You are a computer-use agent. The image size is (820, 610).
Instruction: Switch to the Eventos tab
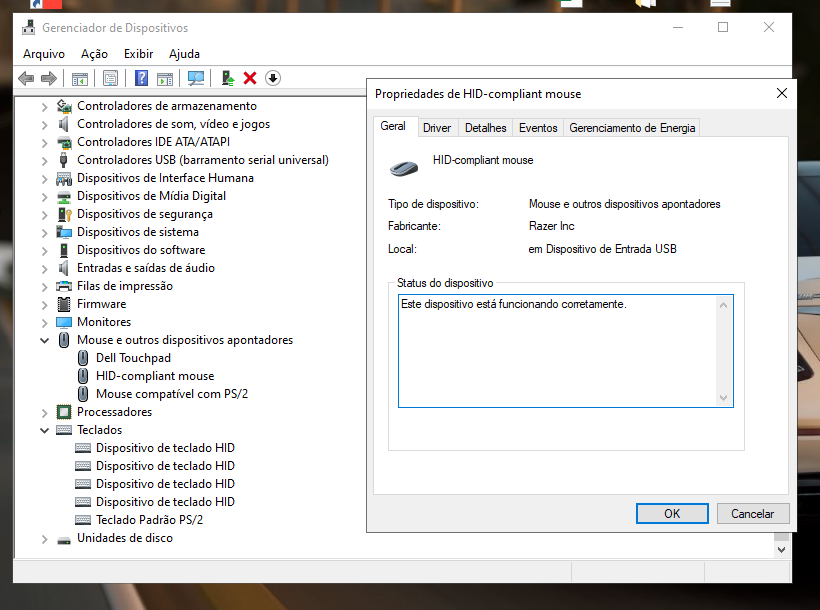pyautogui.click(x=538, y=128)
